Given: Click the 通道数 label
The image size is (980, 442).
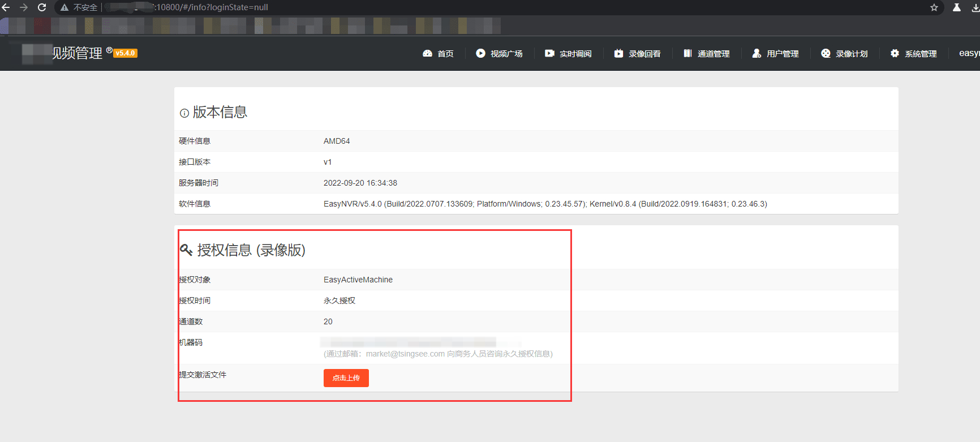Looking at the screenshot, I should pyautogui.click(x=191, y=321).
